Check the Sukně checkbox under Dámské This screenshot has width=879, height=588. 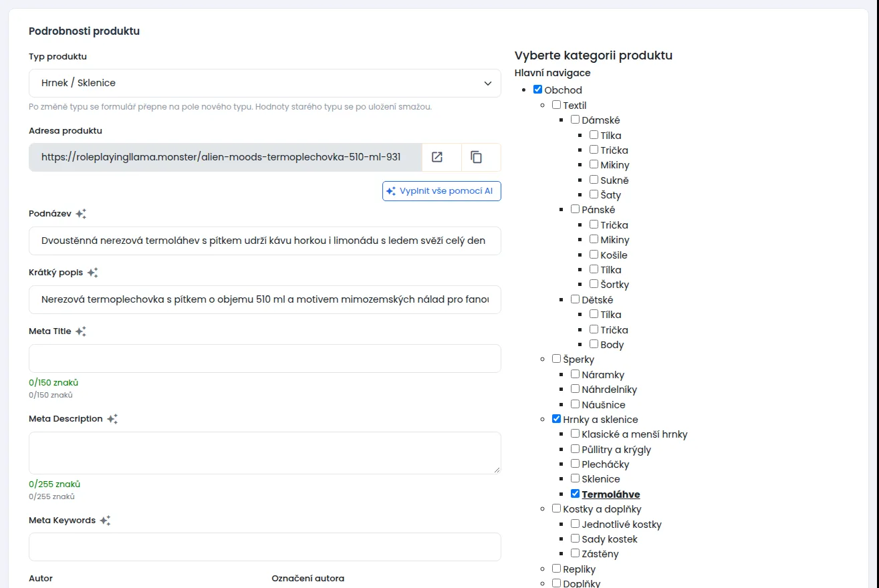tap(594, 180)
